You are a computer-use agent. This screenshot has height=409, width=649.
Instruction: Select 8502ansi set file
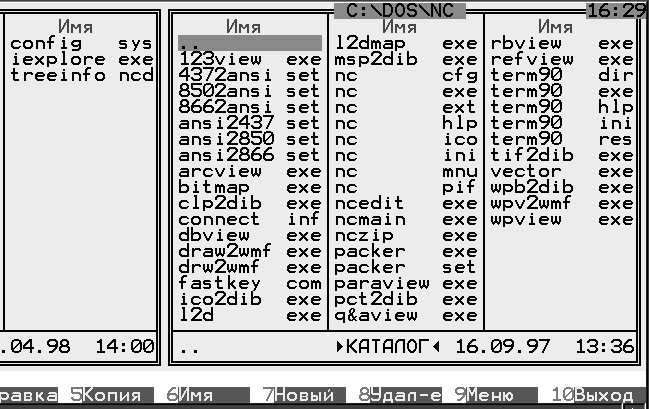click(250, 91)
